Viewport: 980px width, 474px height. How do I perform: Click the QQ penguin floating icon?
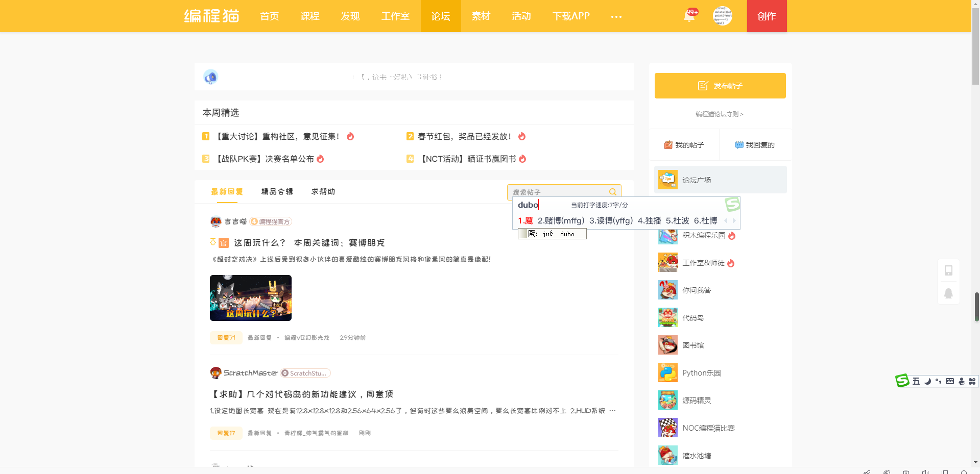[948, 293]
